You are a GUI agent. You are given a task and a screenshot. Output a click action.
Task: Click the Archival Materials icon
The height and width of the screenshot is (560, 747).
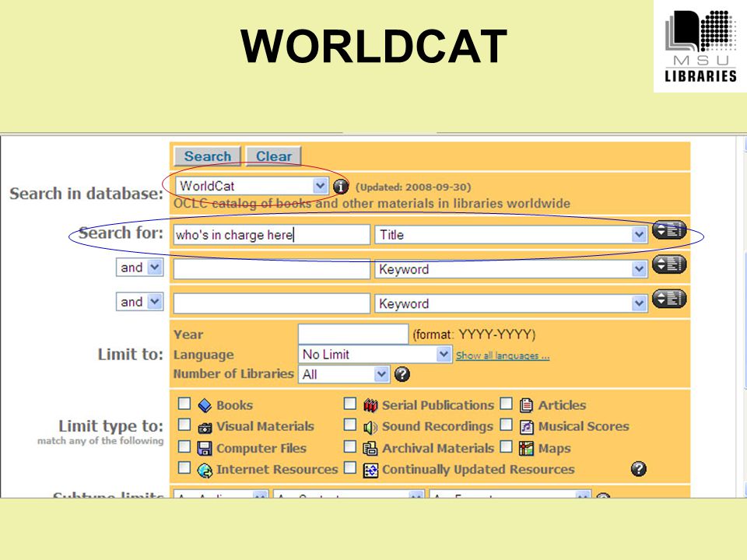click(370, 448)
